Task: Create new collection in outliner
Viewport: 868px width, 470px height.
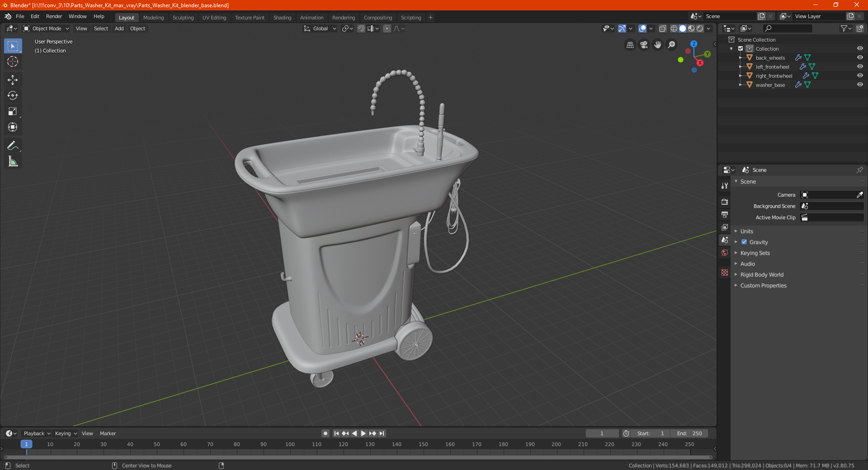Action: [x=859, y=28]
